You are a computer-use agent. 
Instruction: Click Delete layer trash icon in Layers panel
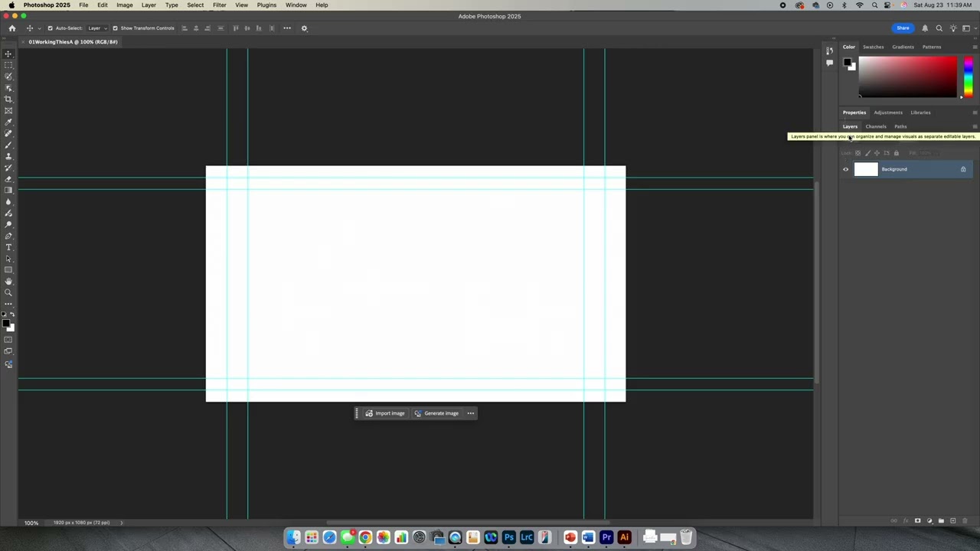tap(965, 521)
